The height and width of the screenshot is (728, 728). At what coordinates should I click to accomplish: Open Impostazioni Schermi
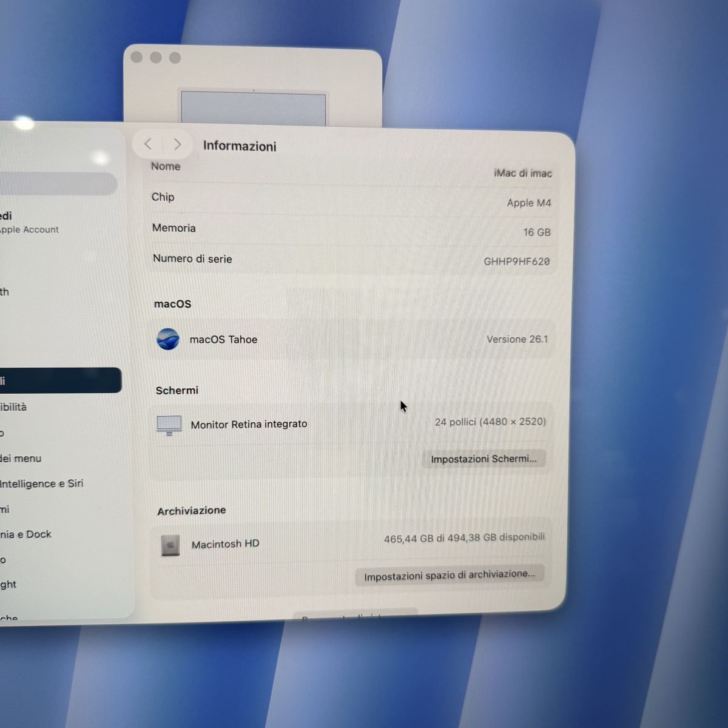pyautogui.click(x=484, y=459)
